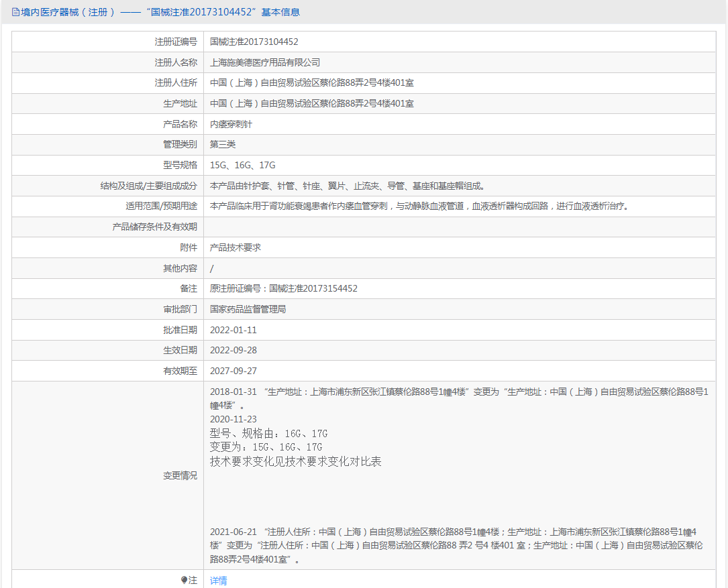Click the product name value 内瘘穿刺针
Screen dimensions: 728x588
coord(231,124)
